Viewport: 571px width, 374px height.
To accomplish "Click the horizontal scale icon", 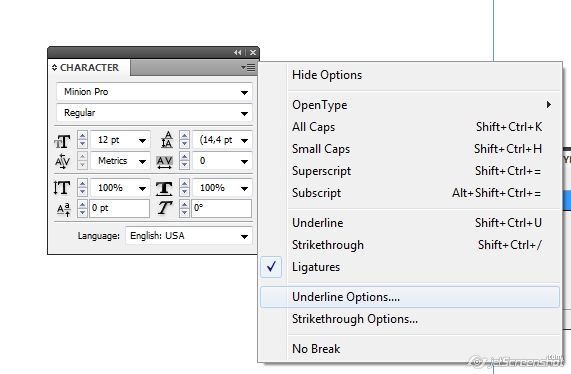I will pos(164,188).
